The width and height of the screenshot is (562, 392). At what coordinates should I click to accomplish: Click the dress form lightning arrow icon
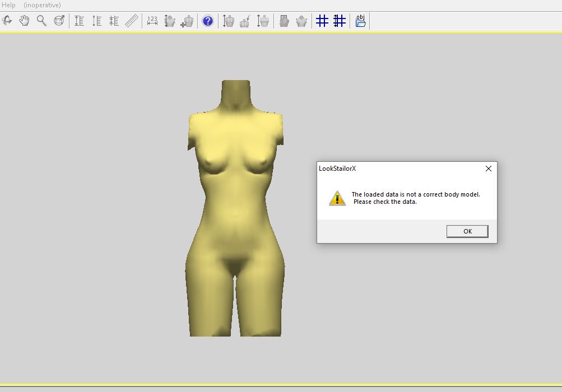click(x=245, y=21)
